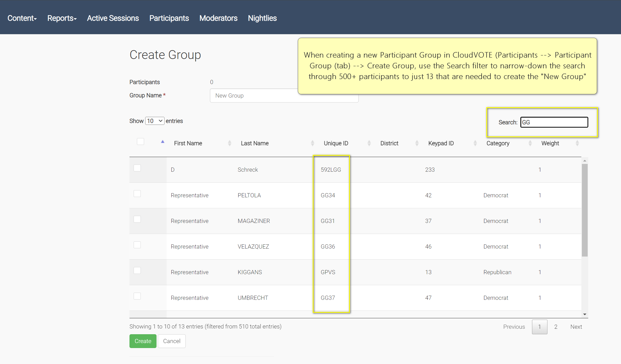Image resolution: width=621 pixels, height=364 pixels.
Task: Go to page 2 of results
Action: point(556,327)
